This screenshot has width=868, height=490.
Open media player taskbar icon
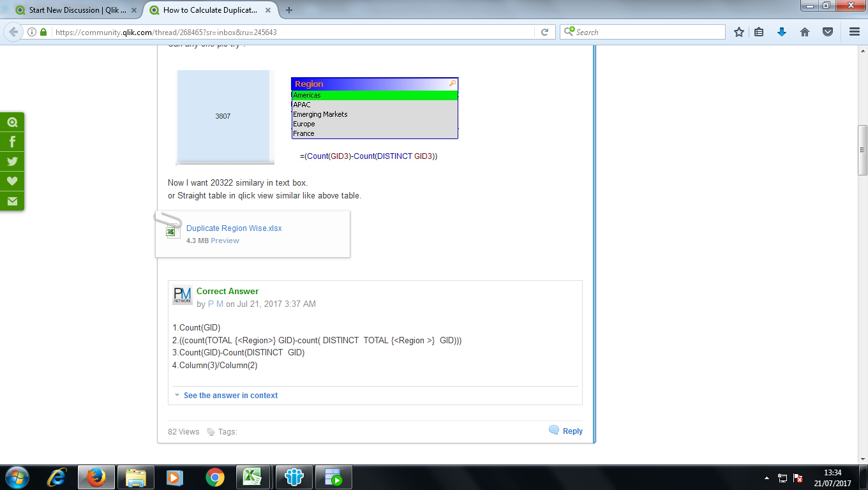pos(175,477)
